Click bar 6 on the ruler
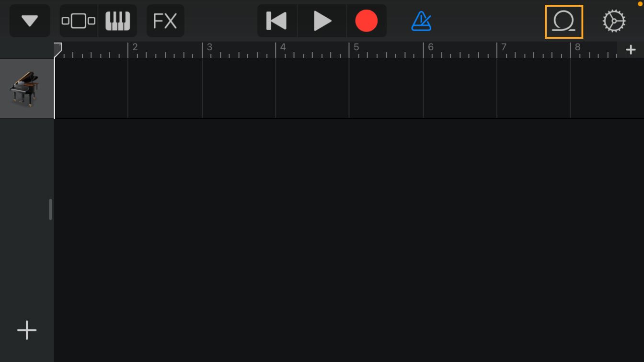Viewport: 644px width, 362px height. point(430,47)
